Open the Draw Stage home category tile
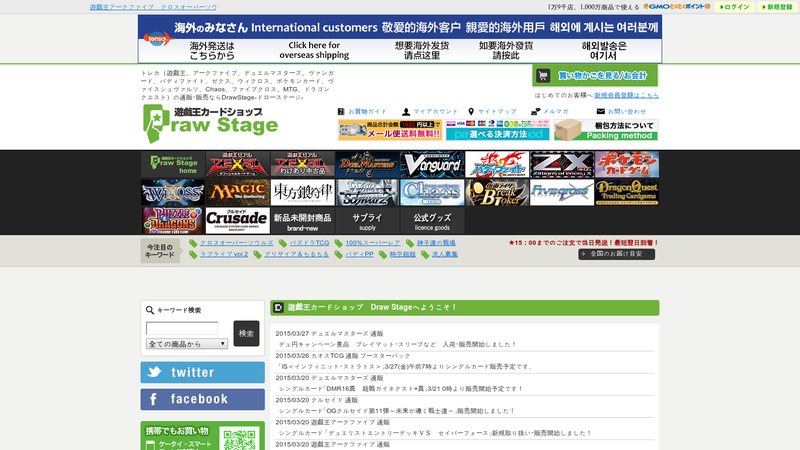 click(173, 164)
